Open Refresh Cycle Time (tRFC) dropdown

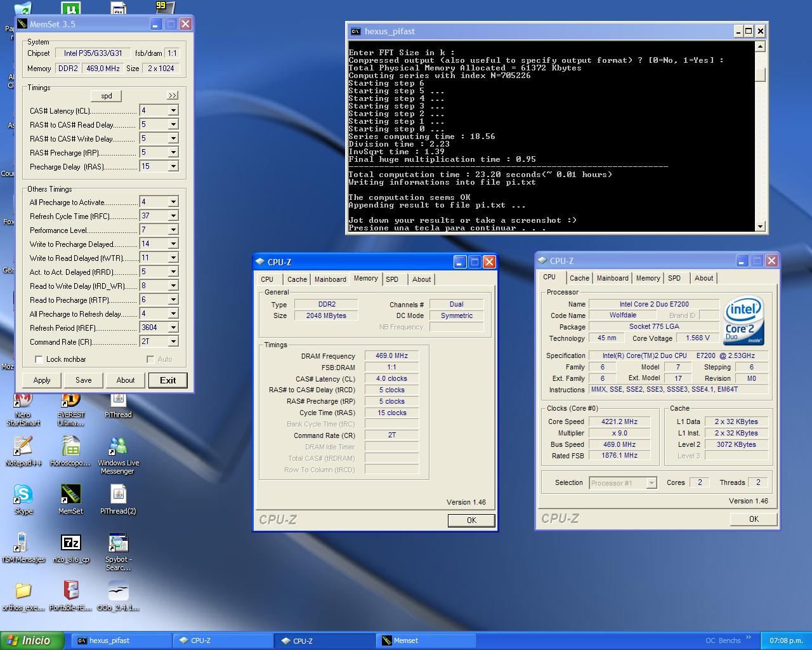tap(173, 216)
